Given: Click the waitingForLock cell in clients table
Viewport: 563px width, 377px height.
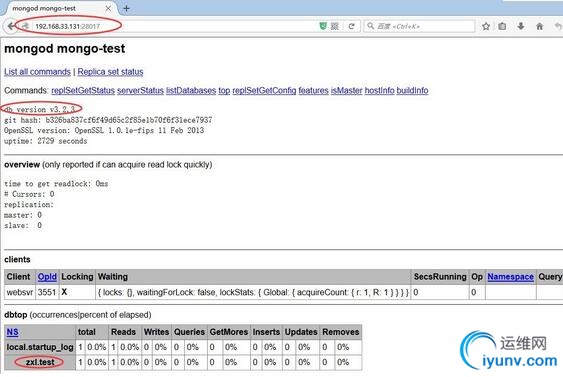Looking at the screenshot, I should pos(253,292).
